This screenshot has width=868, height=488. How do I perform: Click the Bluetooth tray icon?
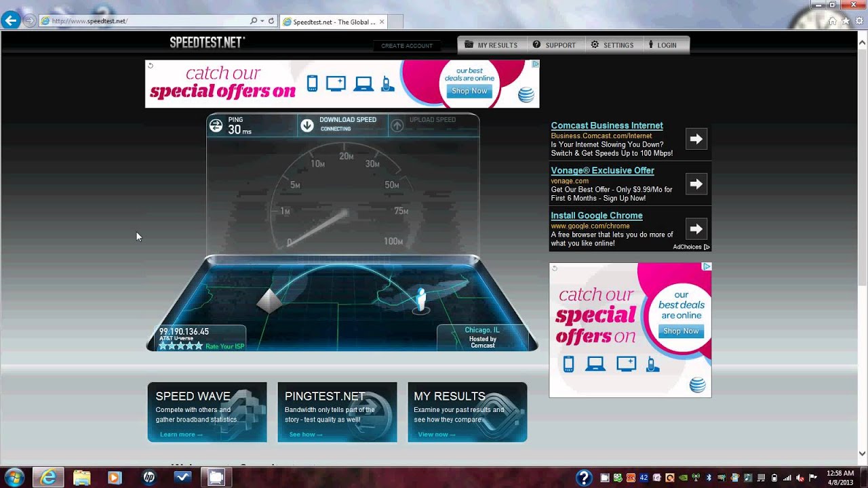click(x=709, y=477)
